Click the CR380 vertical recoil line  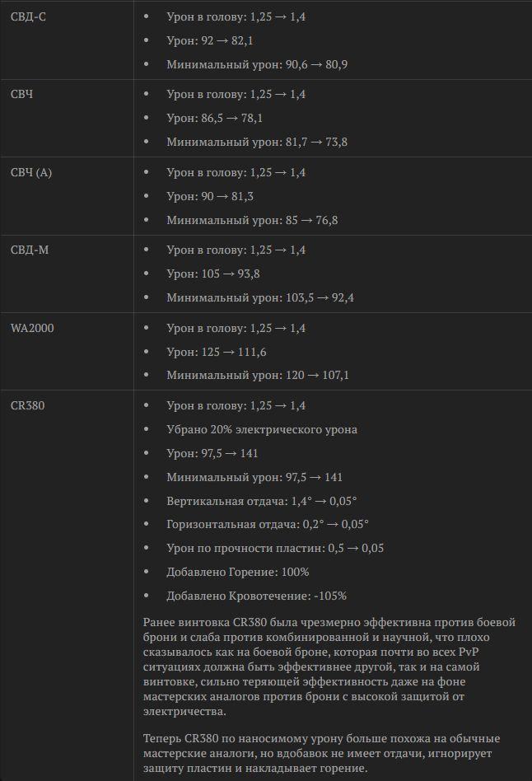[262, 501]
